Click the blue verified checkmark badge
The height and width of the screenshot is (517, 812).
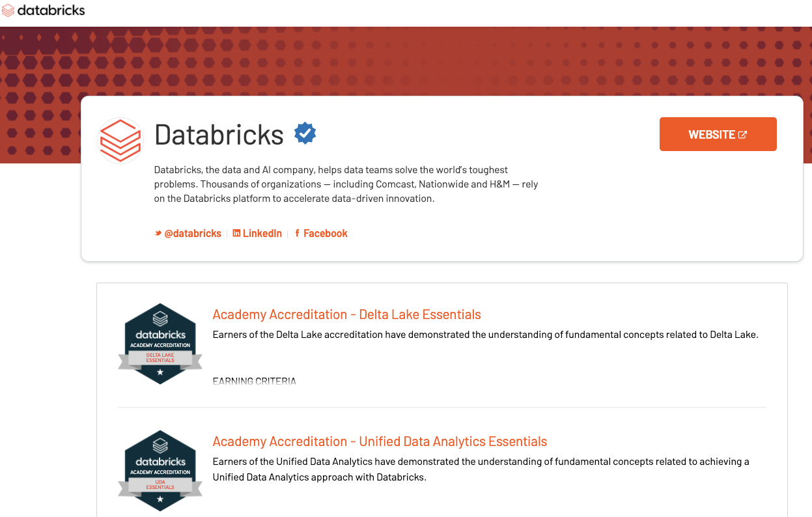pos(305,133)
